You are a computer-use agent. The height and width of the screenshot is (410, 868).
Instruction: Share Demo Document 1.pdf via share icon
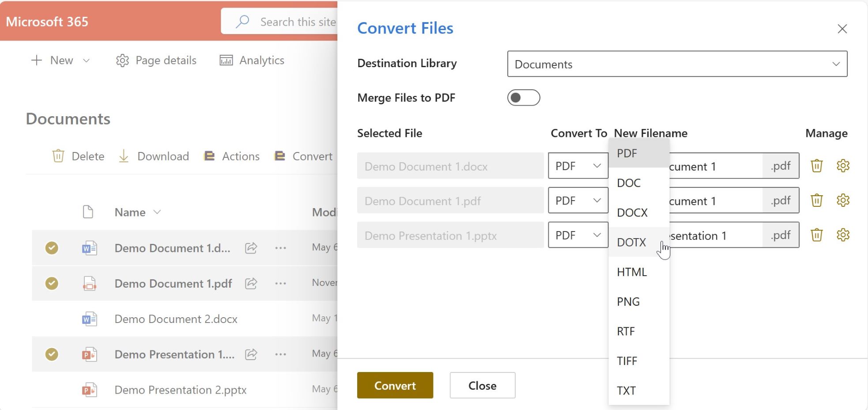[251, 284]
